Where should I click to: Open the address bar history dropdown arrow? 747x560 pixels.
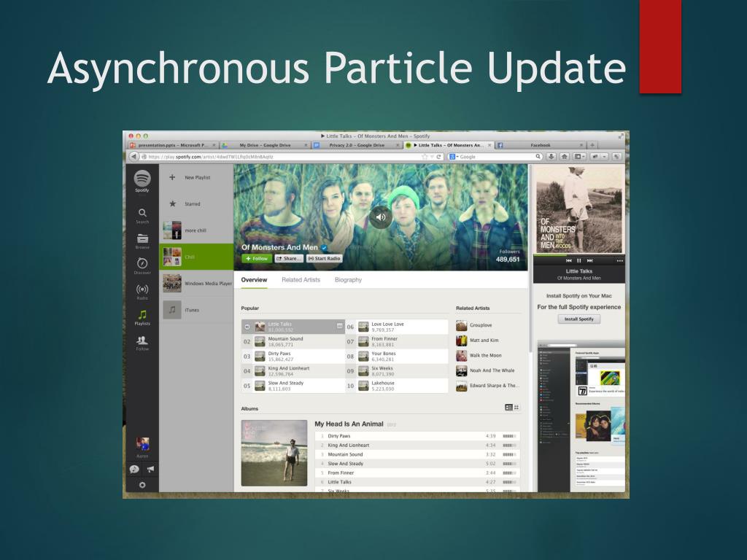pyautogui.click(x=432, y=157)
